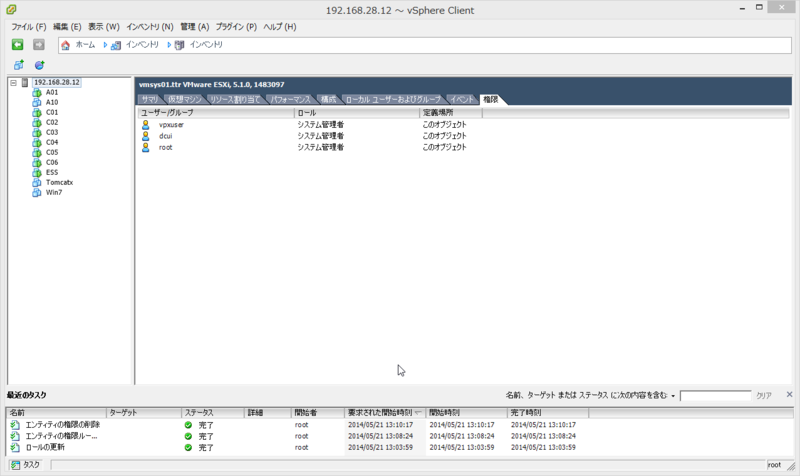Select the Tomcatx virtual machine icon
The width and height of the screenshot is (800, 476).
click(x=37, y=183)
